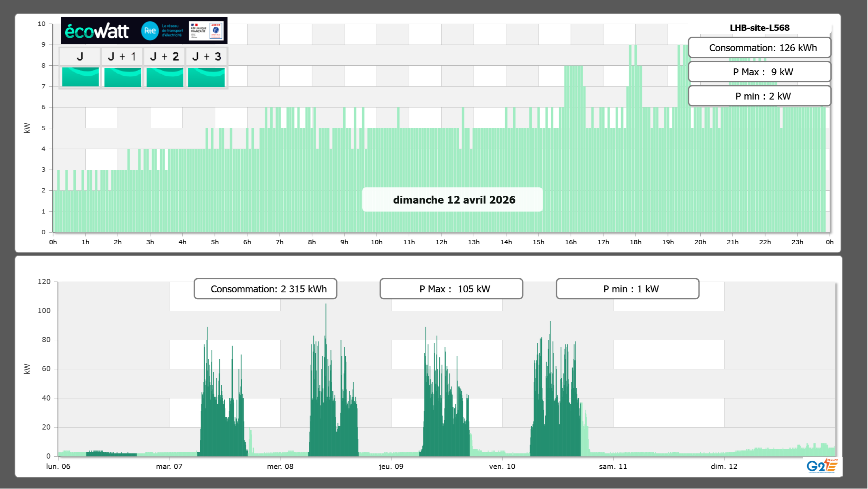
Task: Select the J + 3 forecast tab
Action: click(x=206, y=56)
